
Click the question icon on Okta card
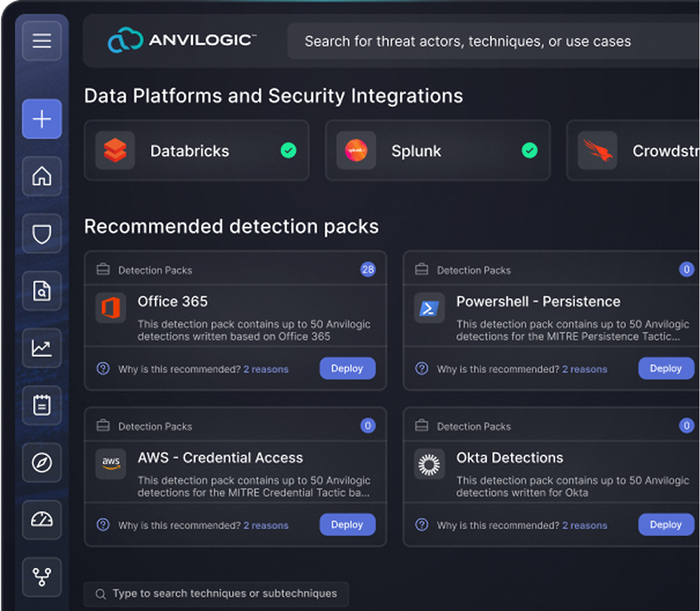coord(422,525)
